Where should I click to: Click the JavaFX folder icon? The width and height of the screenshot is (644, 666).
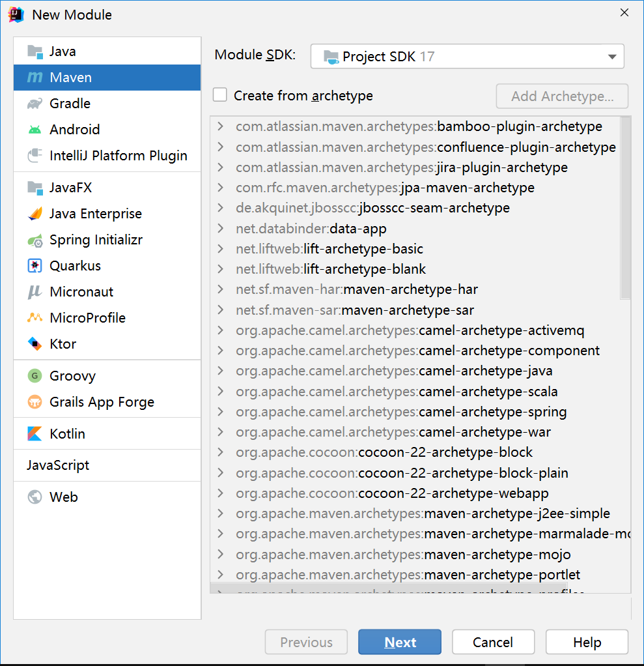coord(35,188)
